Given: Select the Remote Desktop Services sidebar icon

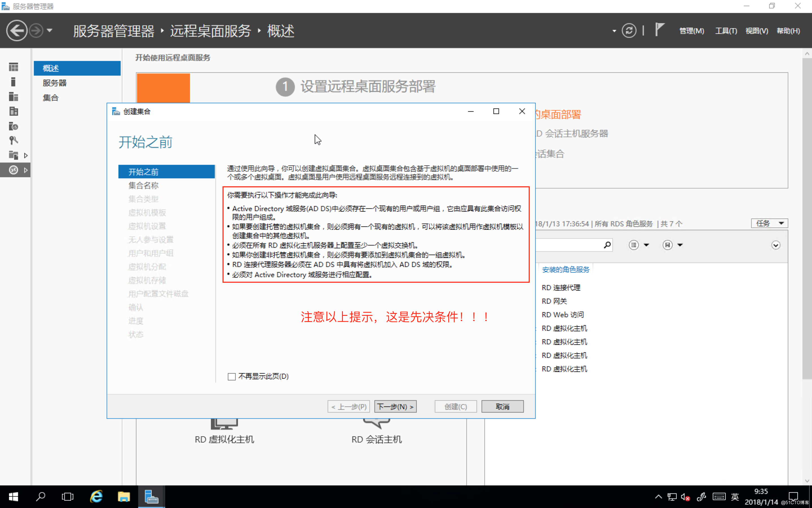Looking at the screenshot, I should coord(14,170).
